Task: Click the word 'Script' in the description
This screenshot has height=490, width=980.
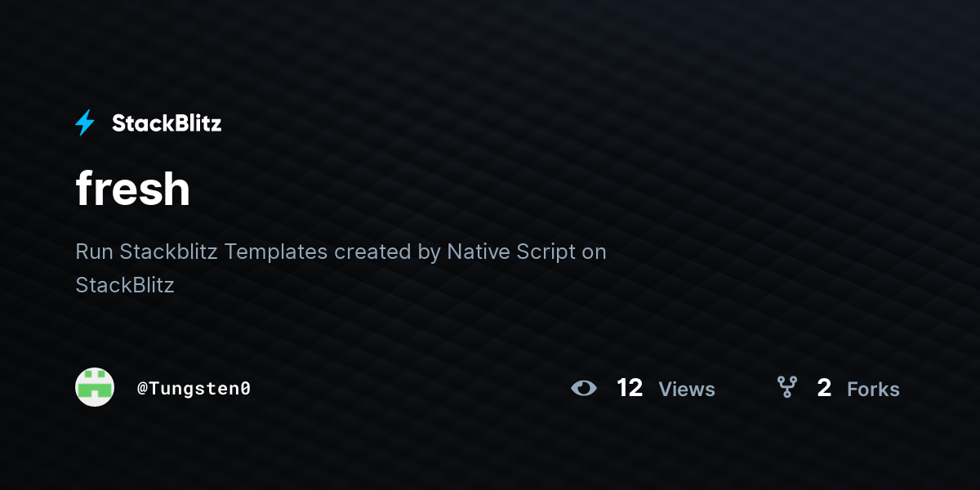Action: pos(545,252)
